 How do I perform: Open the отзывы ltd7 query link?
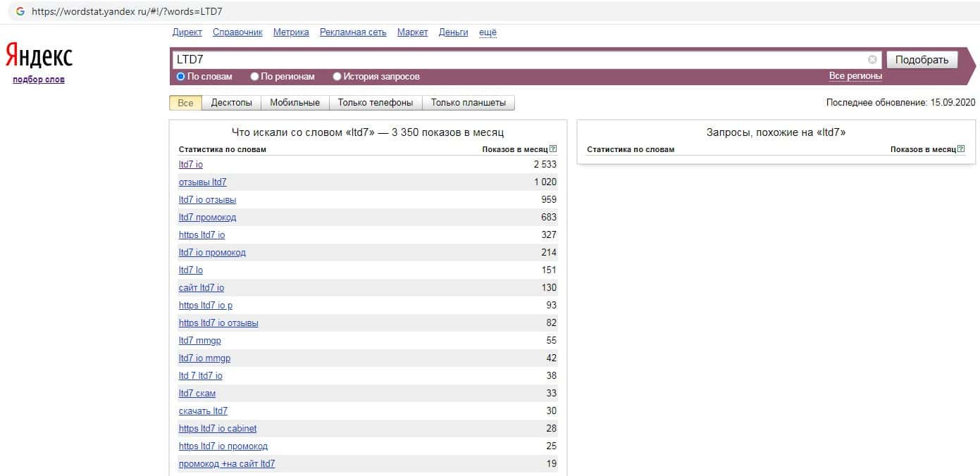click(x=202, y=182)
